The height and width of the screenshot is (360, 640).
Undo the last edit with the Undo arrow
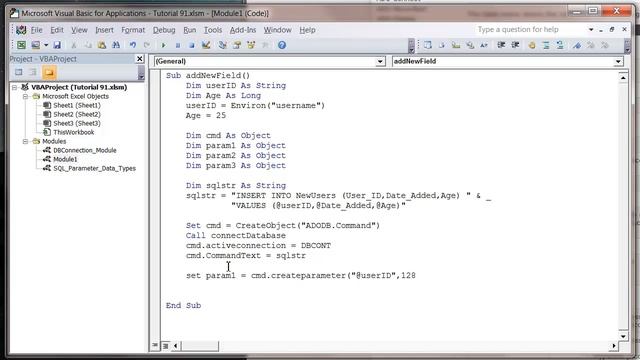point(133,45)
